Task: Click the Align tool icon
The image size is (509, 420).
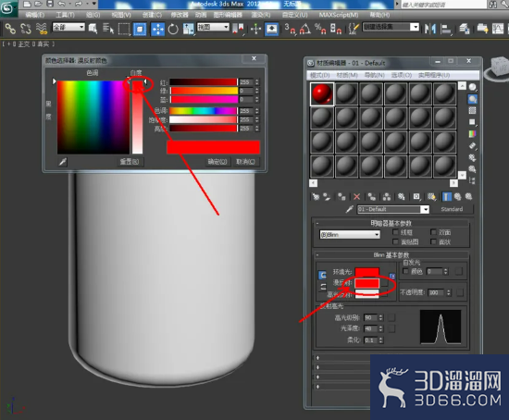Action: tap(446, 29)
